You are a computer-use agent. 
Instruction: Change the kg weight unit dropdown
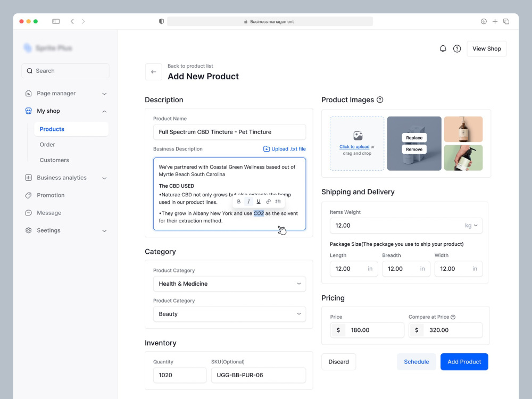tap(471, 226)
